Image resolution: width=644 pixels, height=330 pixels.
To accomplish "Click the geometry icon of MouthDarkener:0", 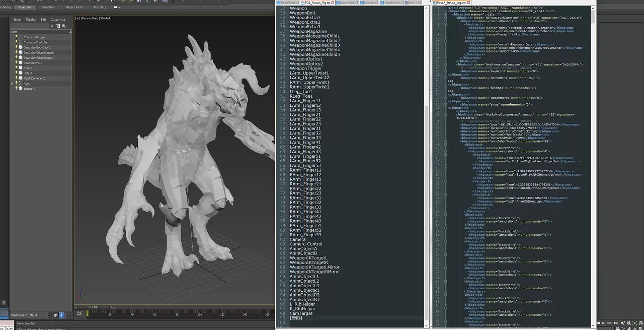I will [x=21, y=78].
